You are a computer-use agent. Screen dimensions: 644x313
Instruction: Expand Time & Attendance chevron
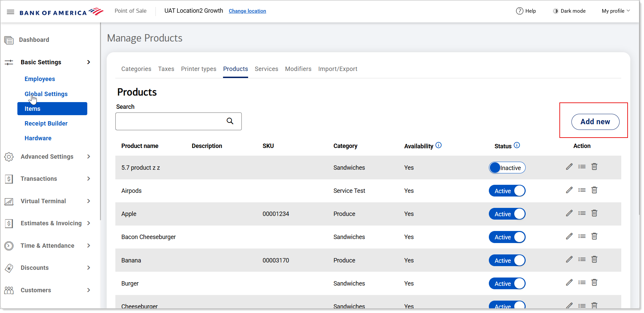tap(89, 246)
